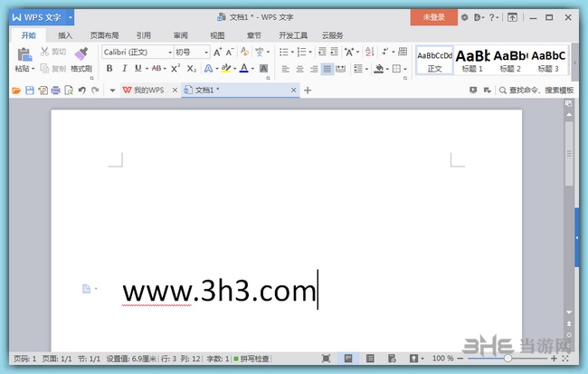The width and height of the screenshot is (588, 374).
Task: Select the Format Painter brush
Action: point(81,53)
